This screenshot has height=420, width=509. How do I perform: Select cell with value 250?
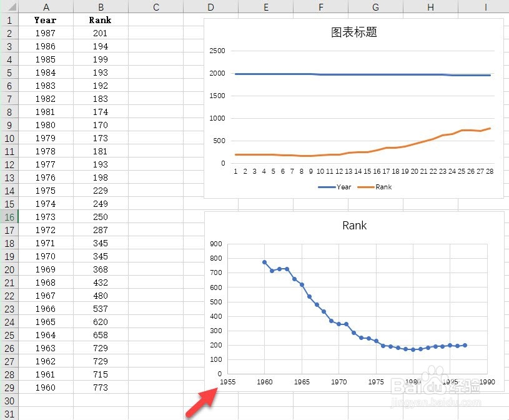pos(101,217)
